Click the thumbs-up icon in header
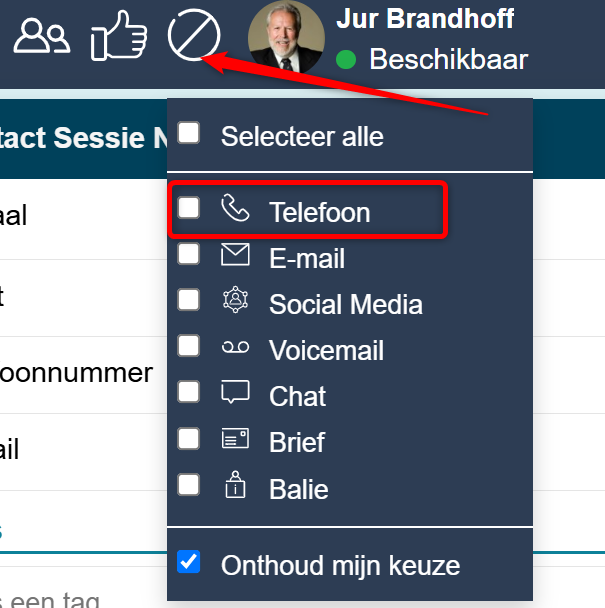605x608 pixels. 119,36
